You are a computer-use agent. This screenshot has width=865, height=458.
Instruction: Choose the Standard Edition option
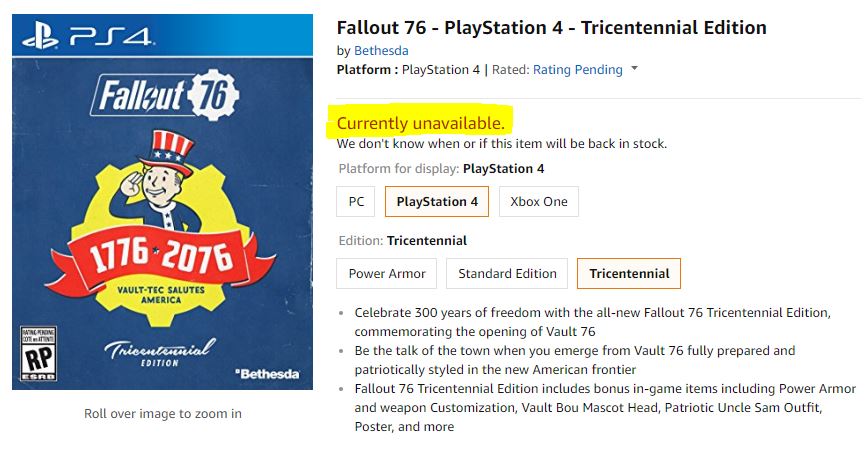point(507,274)
